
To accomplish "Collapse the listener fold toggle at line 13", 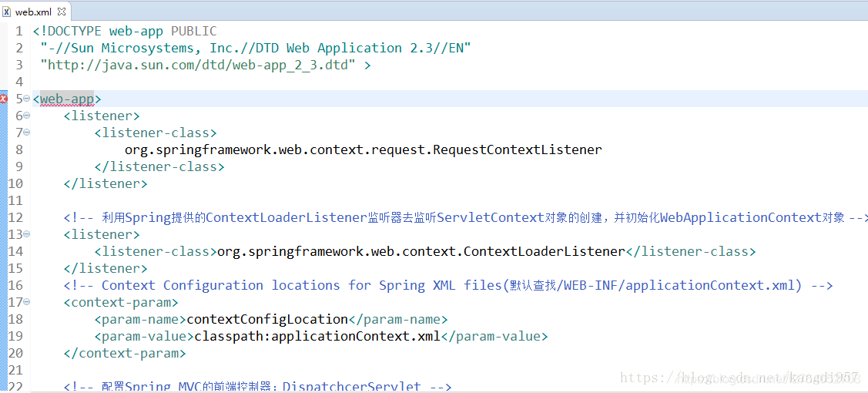I will click(26, 234).
